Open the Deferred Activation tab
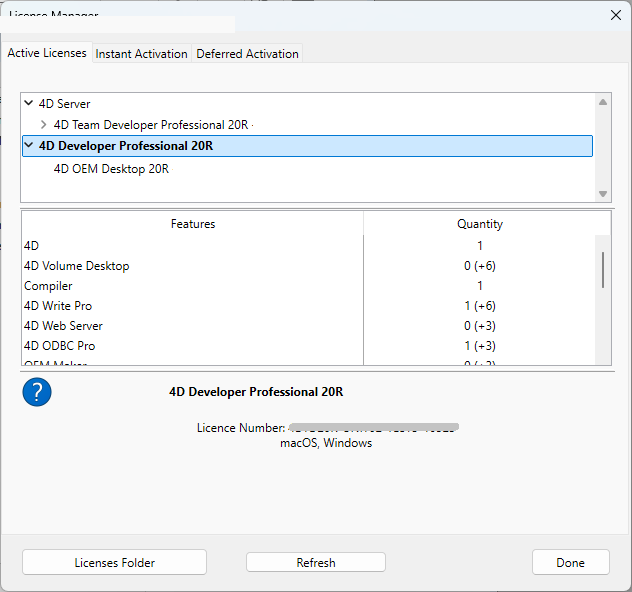This screenshot has width=632, height=592. [247, 54]
